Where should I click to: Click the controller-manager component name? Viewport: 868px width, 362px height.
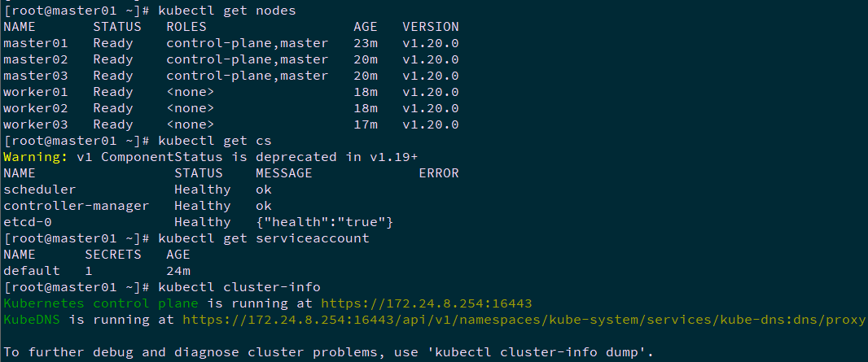(77, 206)
